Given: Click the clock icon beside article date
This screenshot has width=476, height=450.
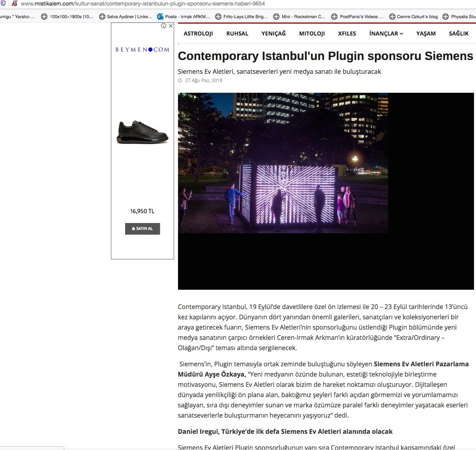Looking at the screenshot, I should click(180, 81).
